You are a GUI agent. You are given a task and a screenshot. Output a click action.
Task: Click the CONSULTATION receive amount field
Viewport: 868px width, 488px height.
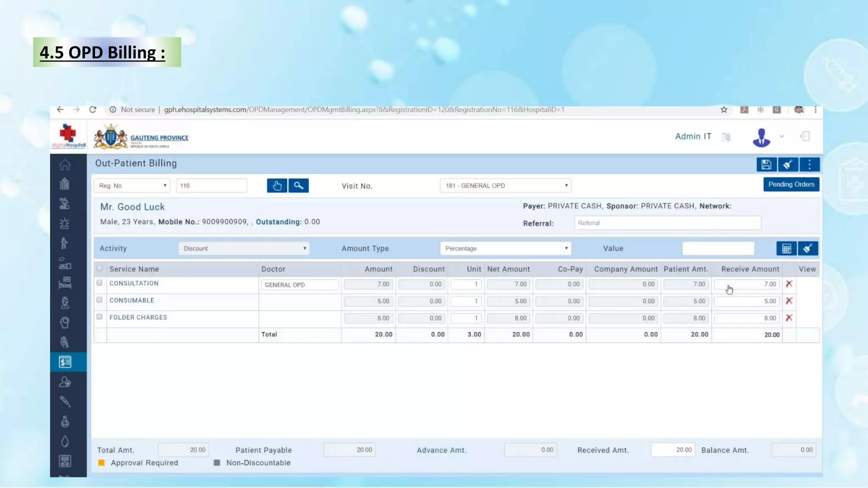click(x=747, y=284)
